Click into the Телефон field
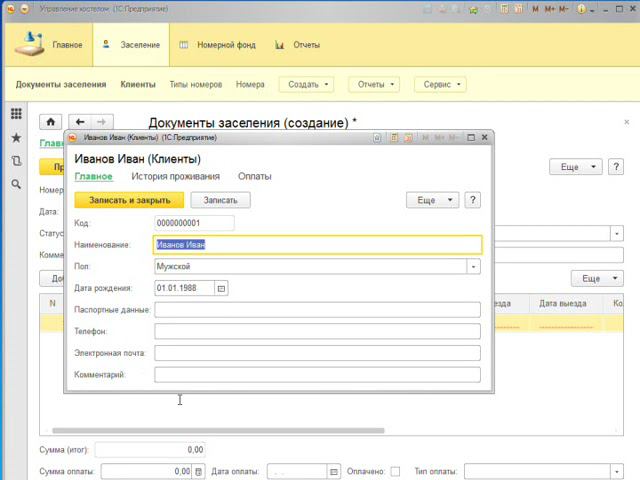640x480 pixels. 318,331
